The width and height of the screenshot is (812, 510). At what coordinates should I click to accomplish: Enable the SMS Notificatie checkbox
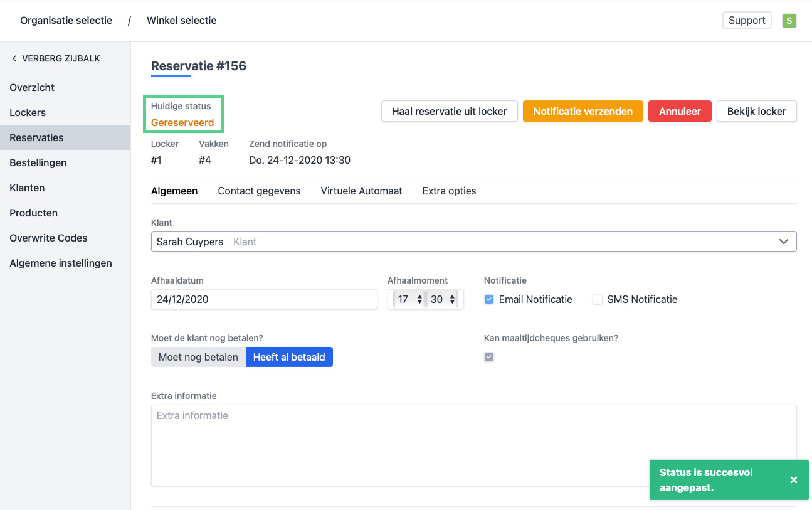(x=598, y=300)
